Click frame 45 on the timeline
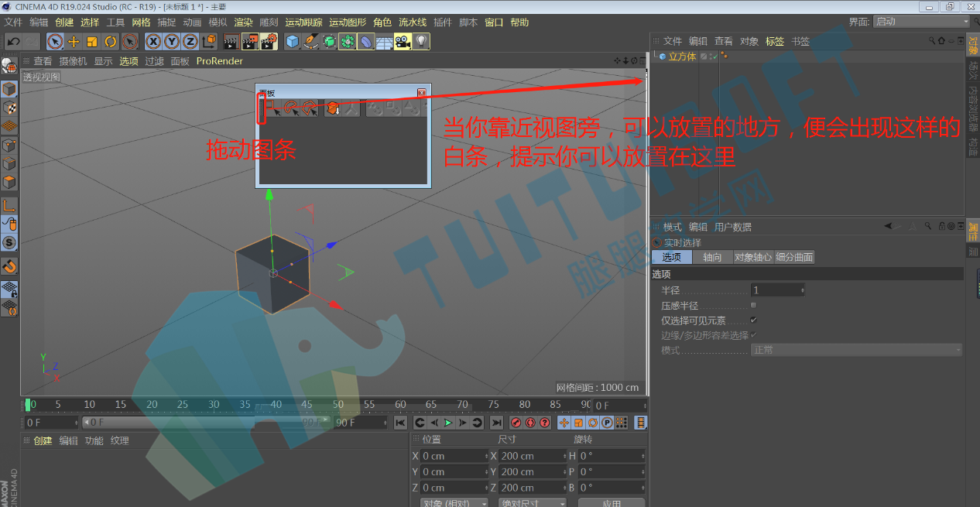Screen dimensions: 980x507 tap(307, 405)
